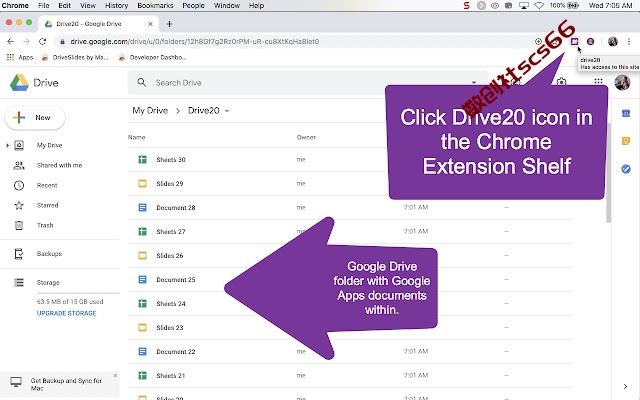Open the Developer Dashbo... bookmark
The image size is (640, 400).
tap(153, 58)
